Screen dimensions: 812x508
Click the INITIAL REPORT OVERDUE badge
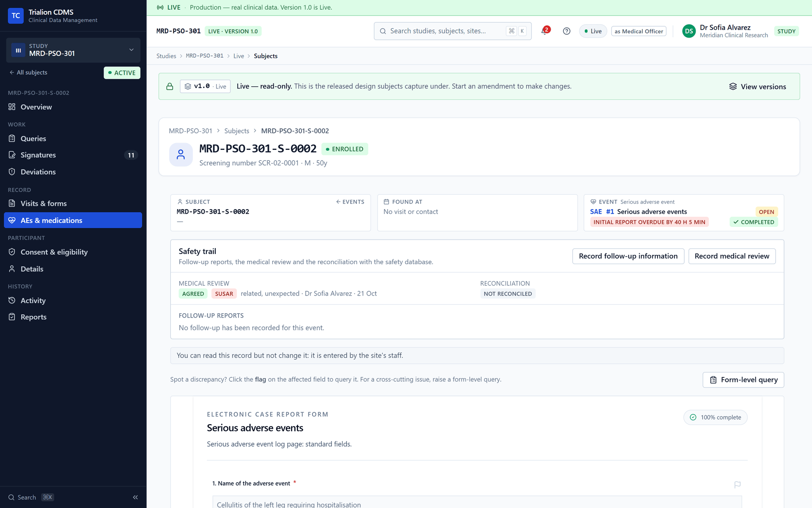tap(649, 222)
